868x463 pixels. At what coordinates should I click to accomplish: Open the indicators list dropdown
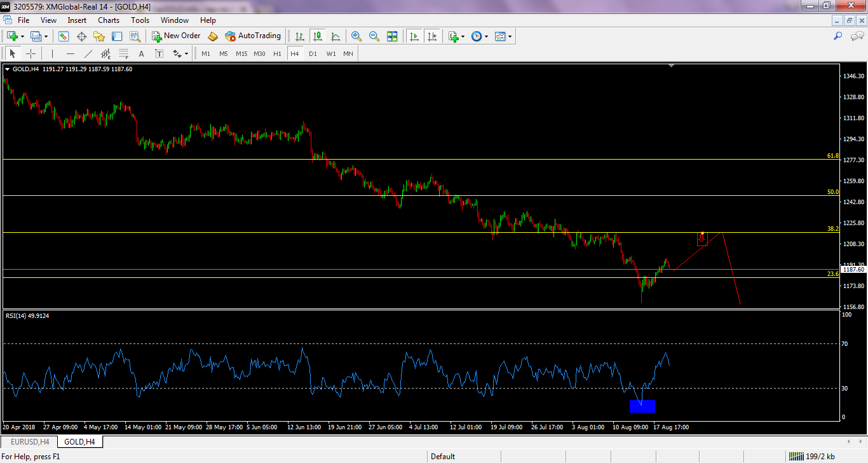tap(463, 36)
